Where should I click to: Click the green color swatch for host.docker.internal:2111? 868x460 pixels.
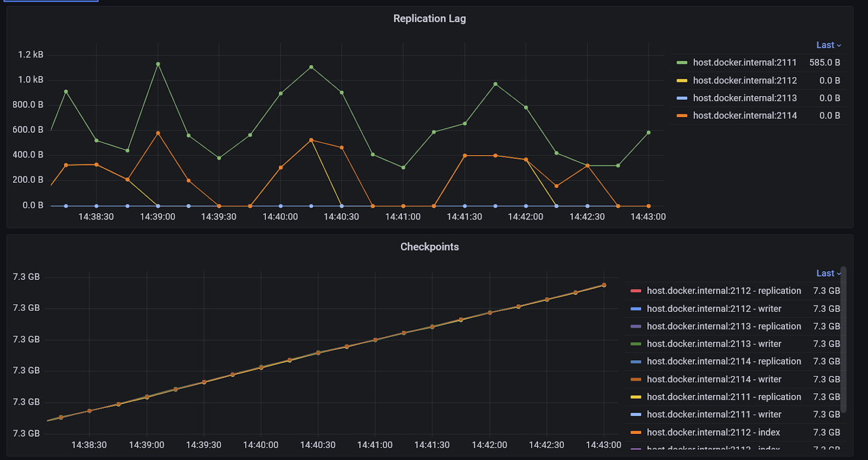click(682, 63)
